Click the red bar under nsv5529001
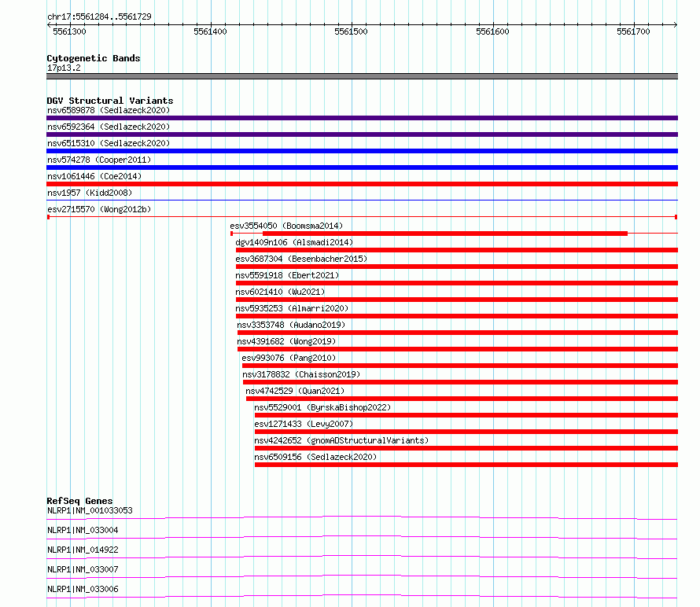The height and width of the screenshot is (607, 700). (x=466, y=415)
